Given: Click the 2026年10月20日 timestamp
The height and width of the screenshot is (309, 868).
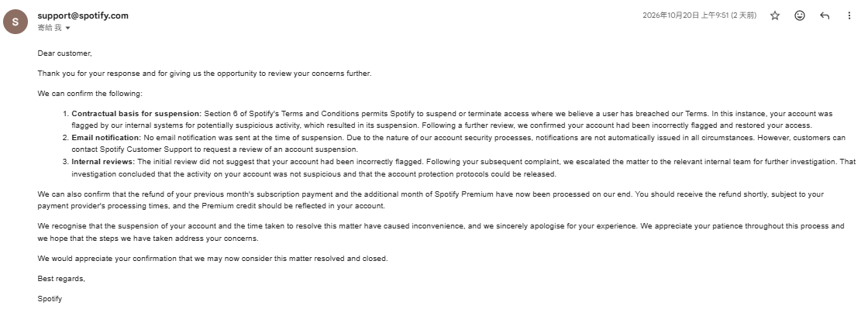Looking at the screenshot, I should point(699,15).
